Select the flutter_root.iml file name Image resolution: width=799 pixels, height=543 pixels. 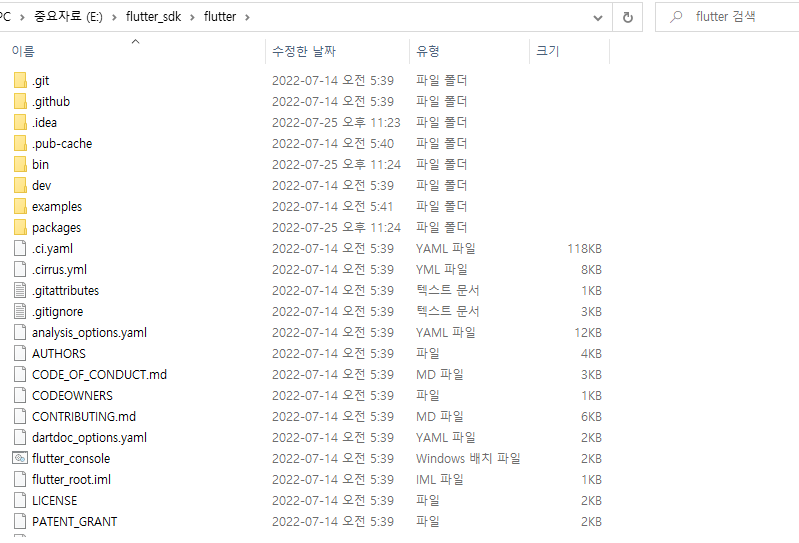click(71, 480)
